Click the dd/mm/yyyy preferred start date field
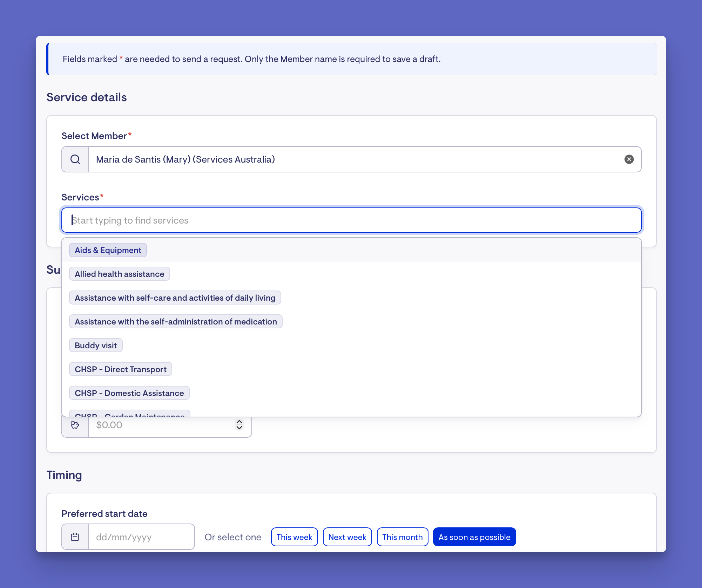The image size is (702, 588). 141,537
